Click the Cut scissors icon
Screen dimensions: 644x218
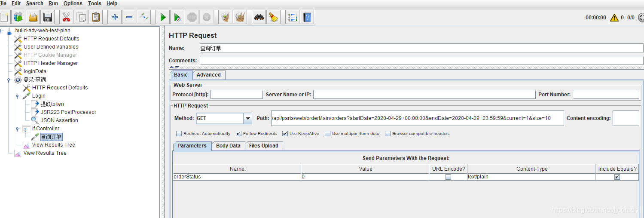click(66, 17)
